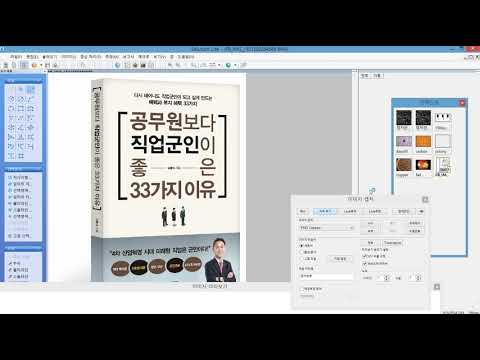Choose the brown copper thumbnail in gallery

pyautogui.click(x=404, y=165)
